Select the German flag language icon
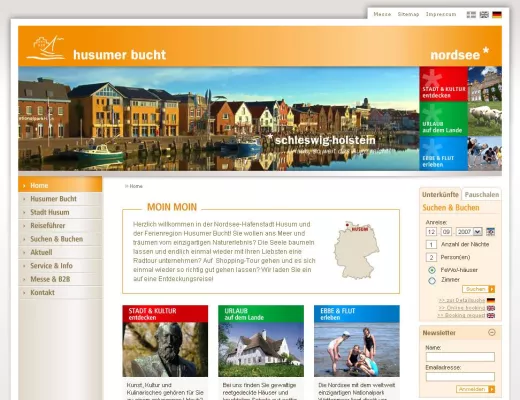This screenshot has height=400, width=520. 497,15
